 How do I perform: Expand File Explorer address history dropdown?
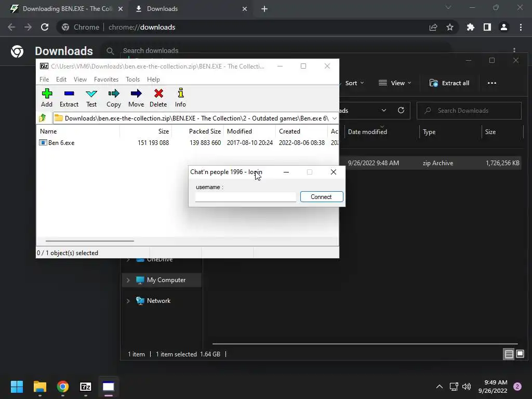tap(384, 111)
